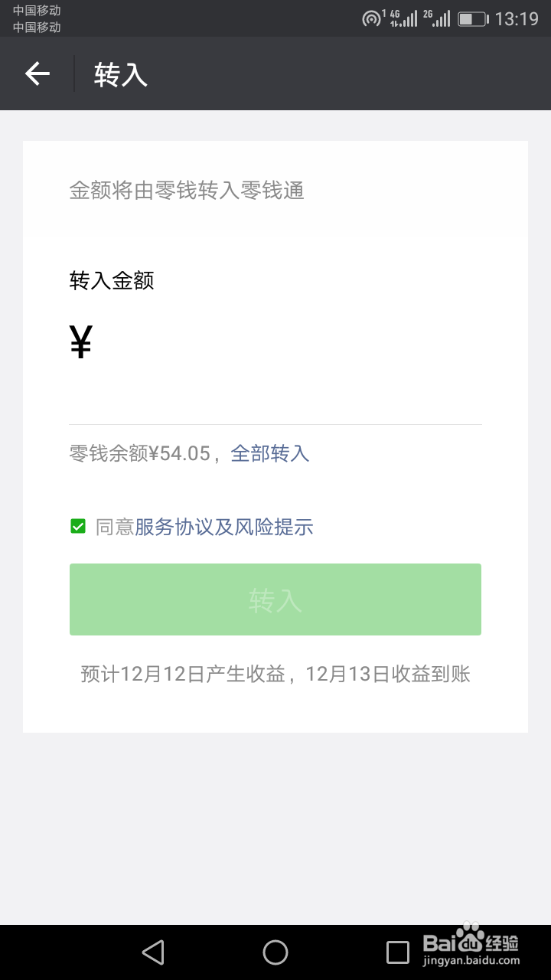Tap the 零钱余额¥54.05 balance text
551x980 pixels.
click(139, 453)
